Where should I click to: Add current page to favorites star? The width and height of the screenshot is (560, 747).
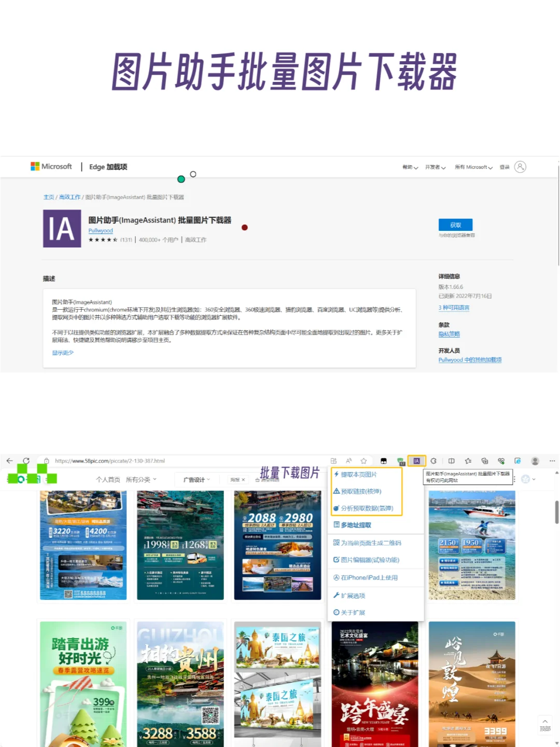pos(363,460)
